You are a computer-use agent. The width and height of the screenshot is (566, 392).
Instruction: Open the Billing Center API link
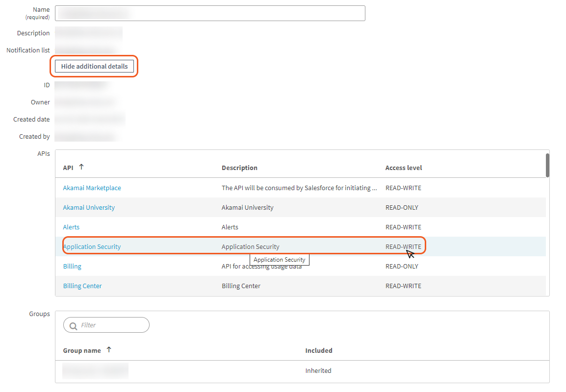click(x=82, y=286)
